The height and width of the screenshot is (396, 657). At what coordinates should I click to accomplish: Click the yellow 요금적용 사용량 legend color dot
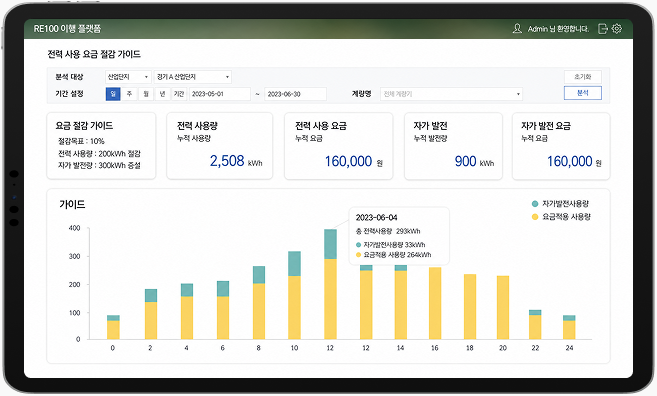point(535,217)
